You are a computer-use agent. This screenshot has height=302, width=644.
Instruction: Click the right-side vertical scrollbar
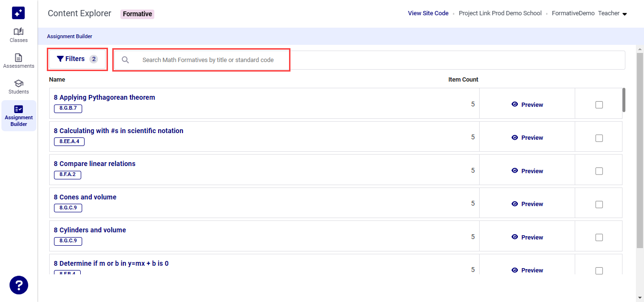640,143
